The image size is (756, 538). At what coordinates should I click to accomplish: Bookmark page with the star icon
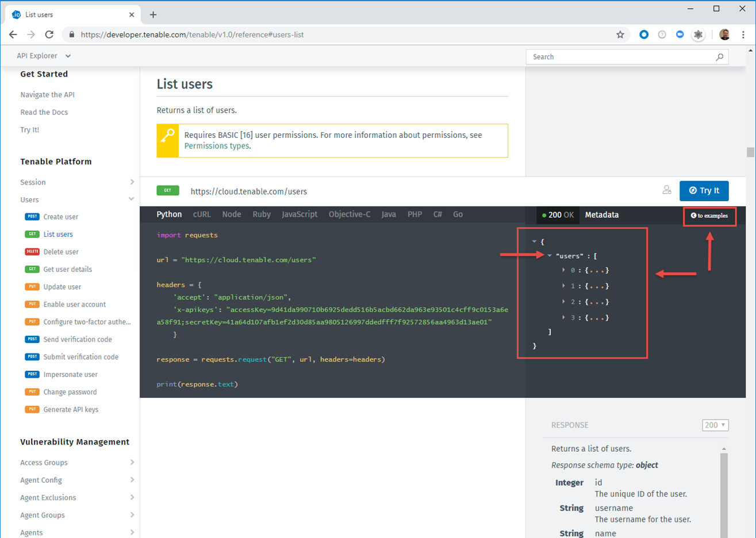[620, 34]
